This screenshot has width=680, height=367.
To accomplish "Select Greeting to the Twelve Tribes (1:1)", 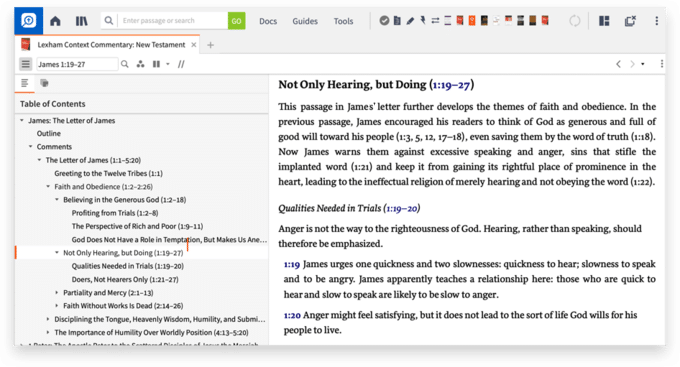I will point(108,173).
